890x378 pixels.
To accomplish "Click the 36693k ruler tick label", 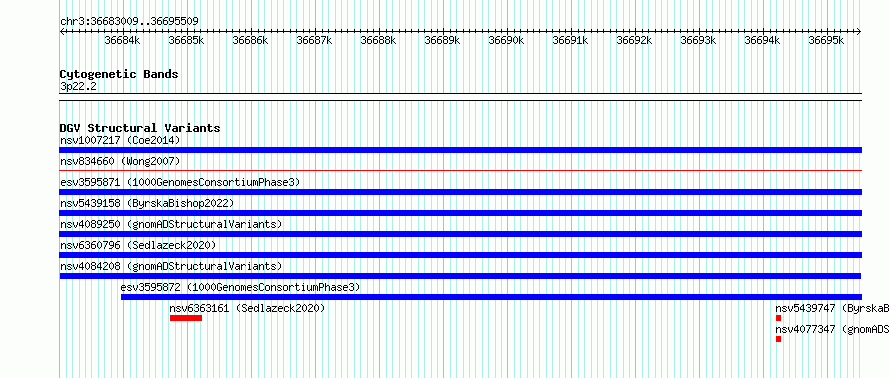I will (x=698, y=40).
